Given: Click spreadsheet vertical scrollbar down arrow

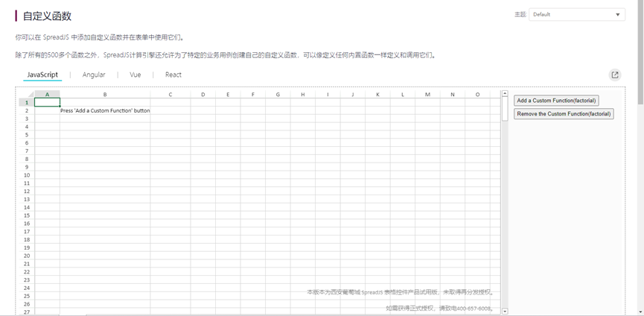Looking at the screenshot, I should point(506,312).
